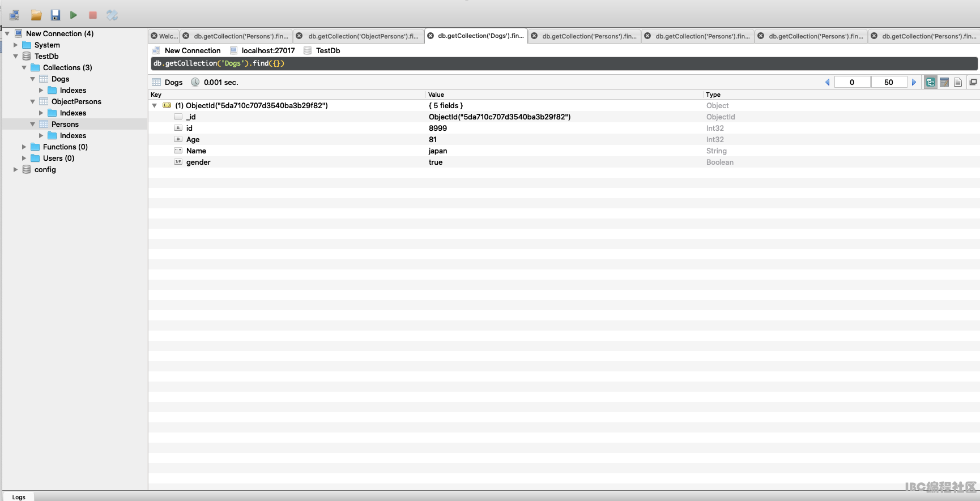Select the Name value japan
Screen dimensions: 980x501
438,151
